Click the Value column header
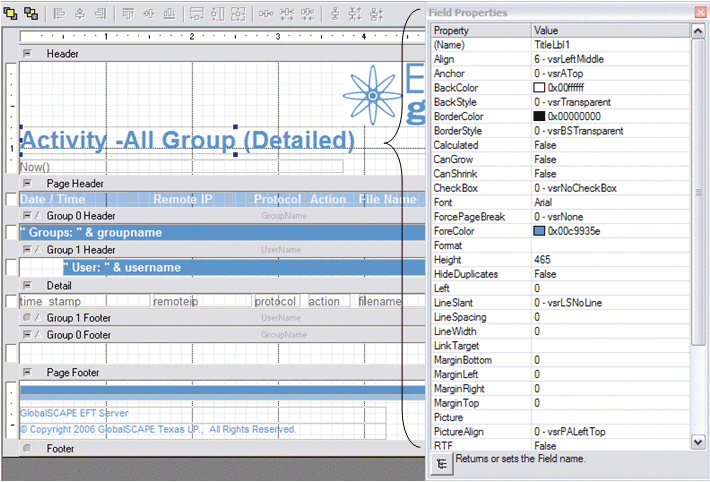The width and height of the screenshot is (710, 482). pyautogui.click(x=610, y=31)
